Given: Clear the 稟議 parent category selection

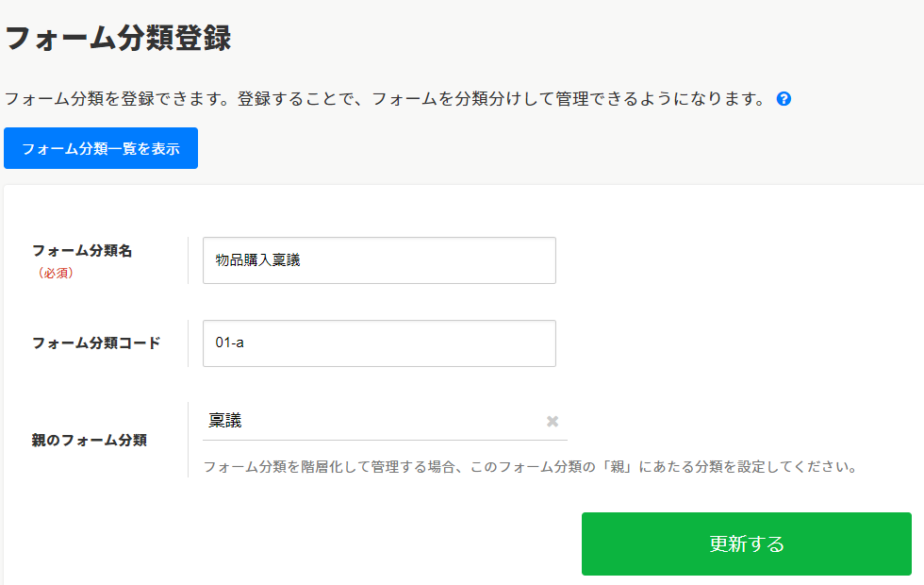Looking at the screenshot, I should click(x=553, y=421).
